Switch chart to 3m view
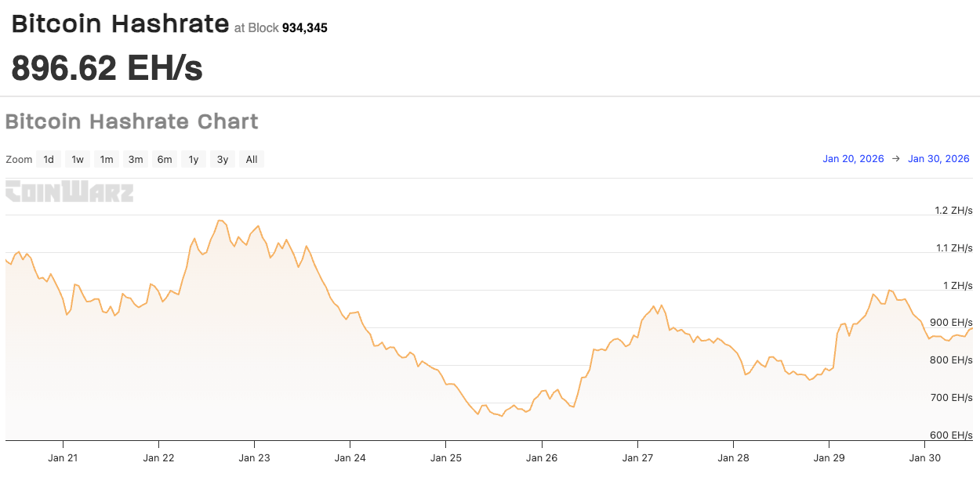This screenshot has width=980, height=477. coord(135,158)
